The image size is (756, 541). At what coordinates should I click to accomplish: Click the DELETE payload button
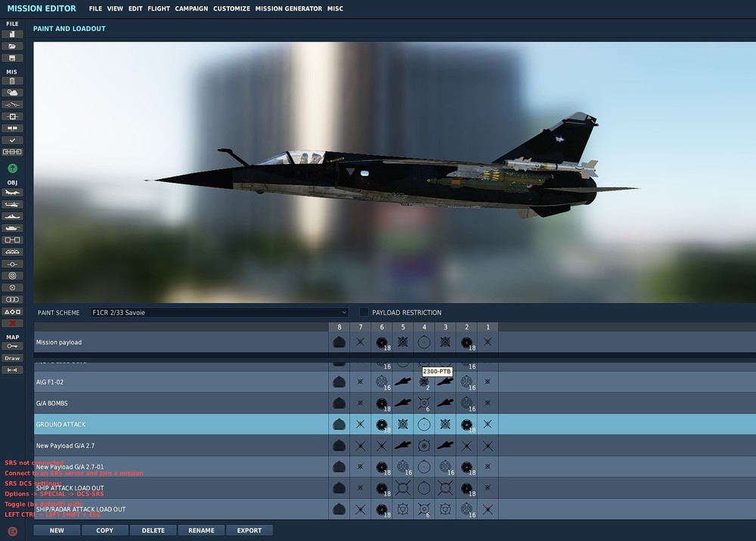coord(153,530)
